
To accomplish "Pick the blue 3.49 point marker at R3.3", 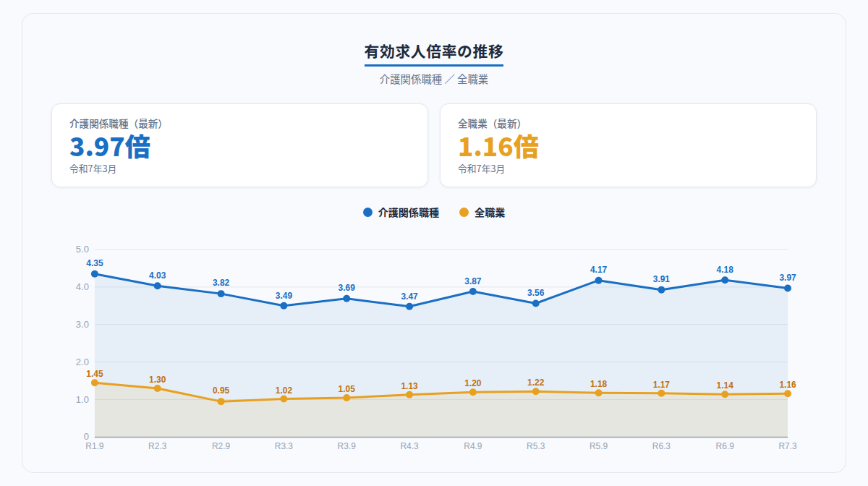I will [284, 306].
